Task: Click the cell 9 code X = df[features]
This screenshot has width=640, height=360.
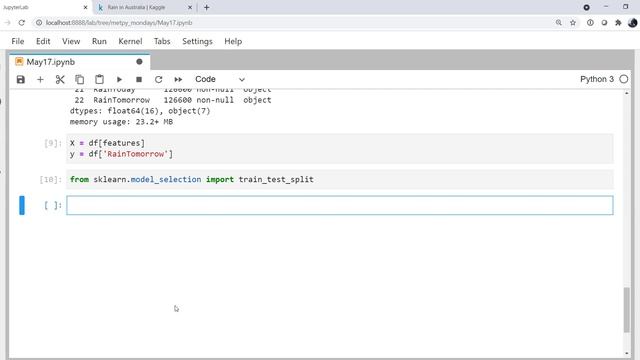Action: coord(107,143)
